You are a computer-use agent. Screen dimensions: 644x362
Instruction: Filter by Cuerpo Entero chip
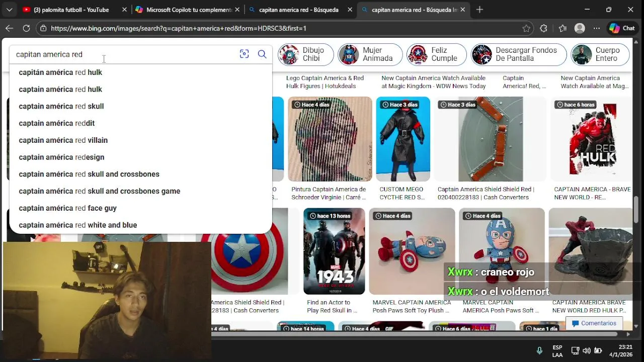pyautogui.click(x=600, y=54)
